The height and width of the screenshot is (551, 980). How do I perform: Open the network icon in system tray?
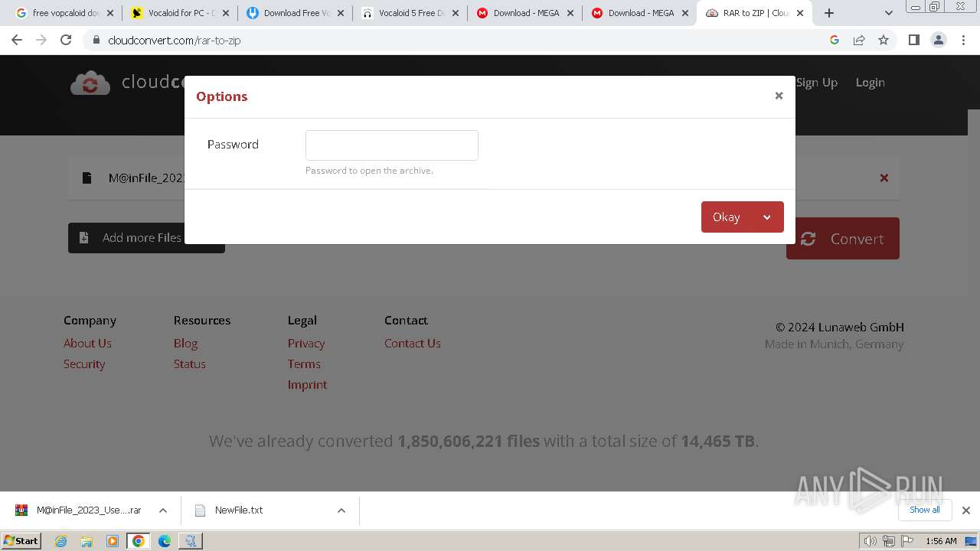888,541
